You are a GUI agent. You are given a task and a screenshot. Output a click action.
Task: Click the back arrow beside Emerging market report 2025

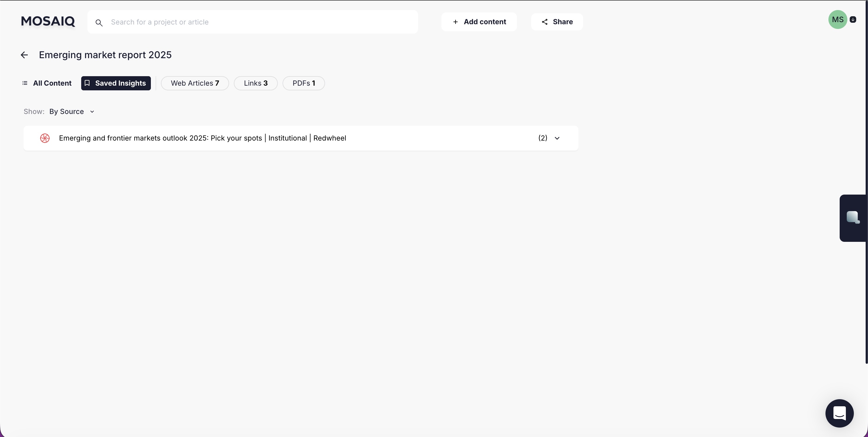[x=24, y=55]
